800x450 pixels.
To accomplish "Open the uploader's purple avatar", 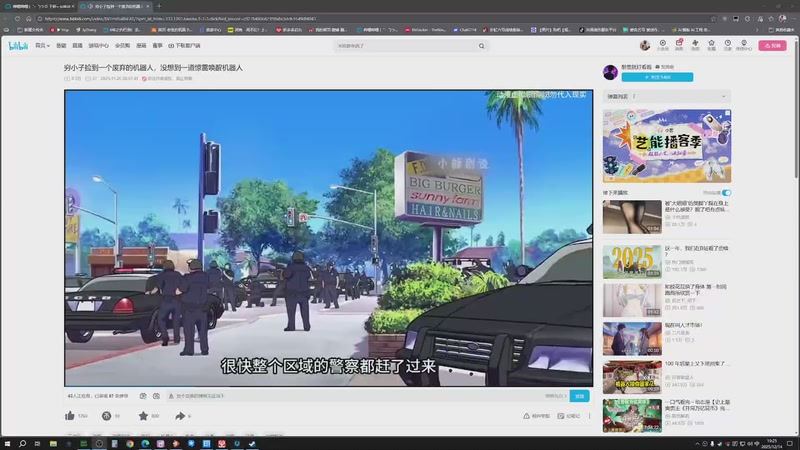I will tap(610, 72).
